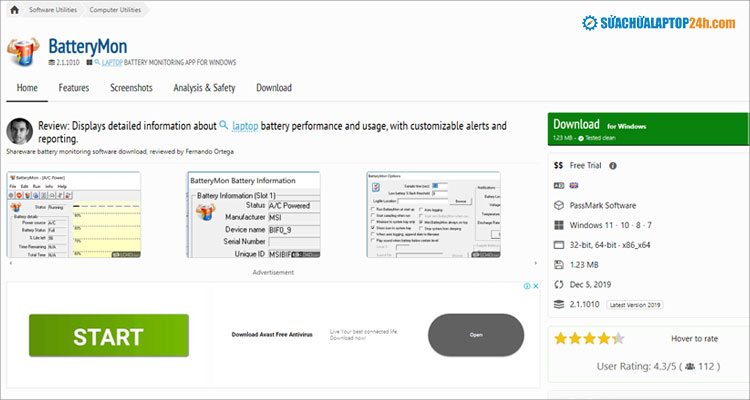Click the green Download for Windows button
This screenshot has height=400, width=750.
coord(647,130)
